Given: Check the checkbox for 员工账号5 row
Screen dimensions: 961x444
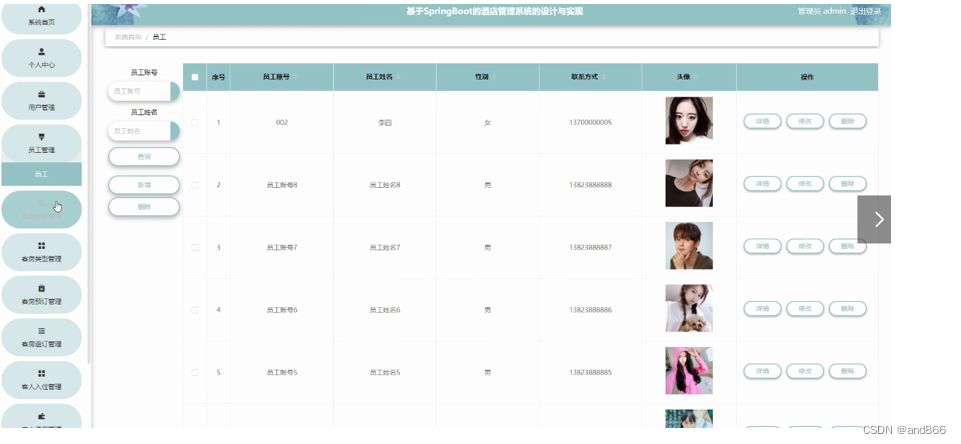Looking at the screenshot, I should click(195, 373).
